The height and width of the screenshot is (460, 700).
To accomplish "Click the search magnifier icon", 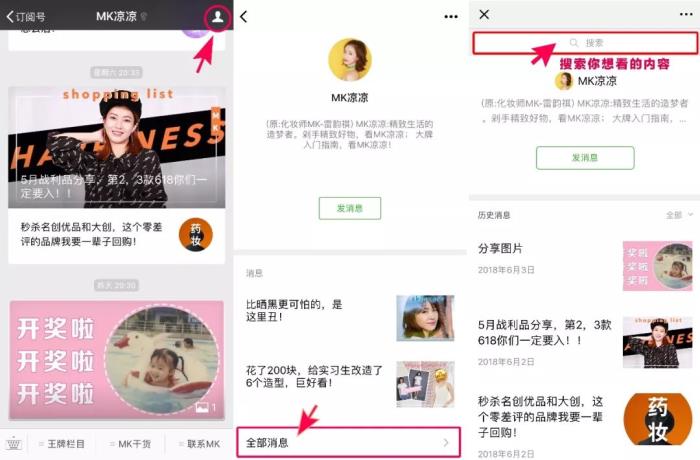I will 574,42.
